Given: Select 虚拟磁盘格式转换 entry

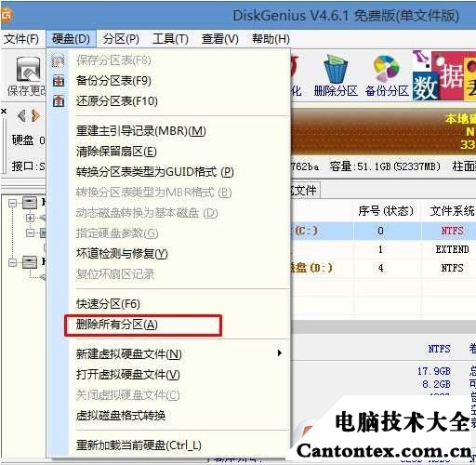Looking at the screenshot, I should tap(121, 416).
